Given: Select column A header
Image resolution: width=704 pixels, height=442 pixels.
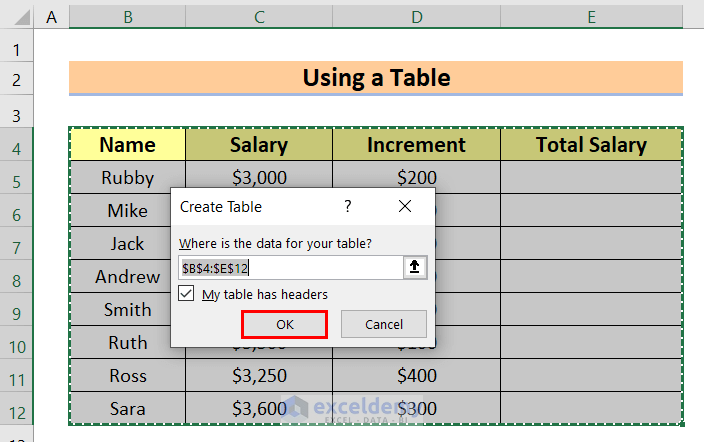Looking at the screenshot, I should (52, 17).
